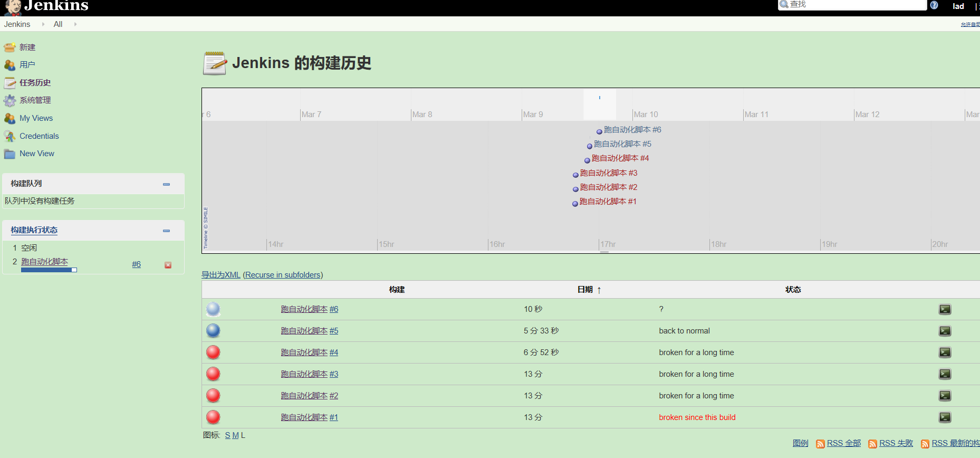
Task: Click the in-progress status ball for build #6
Action: [213, 309]
